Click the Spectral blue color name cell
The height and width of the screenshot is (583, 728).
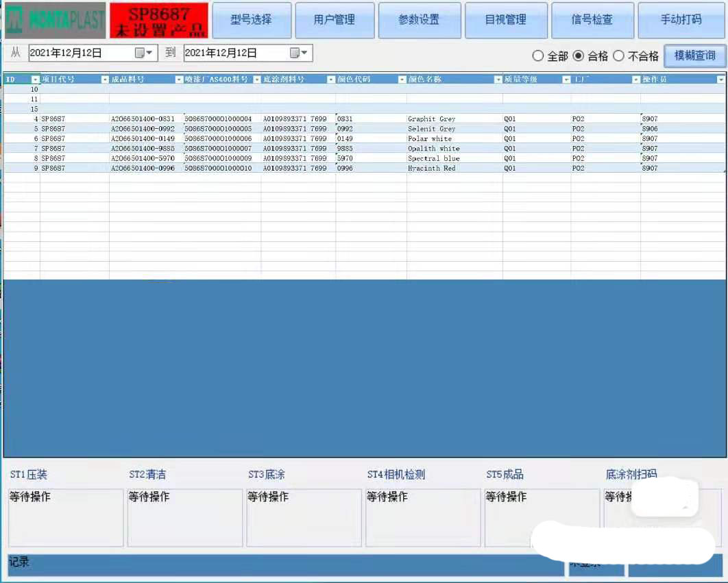pos(454,158)
